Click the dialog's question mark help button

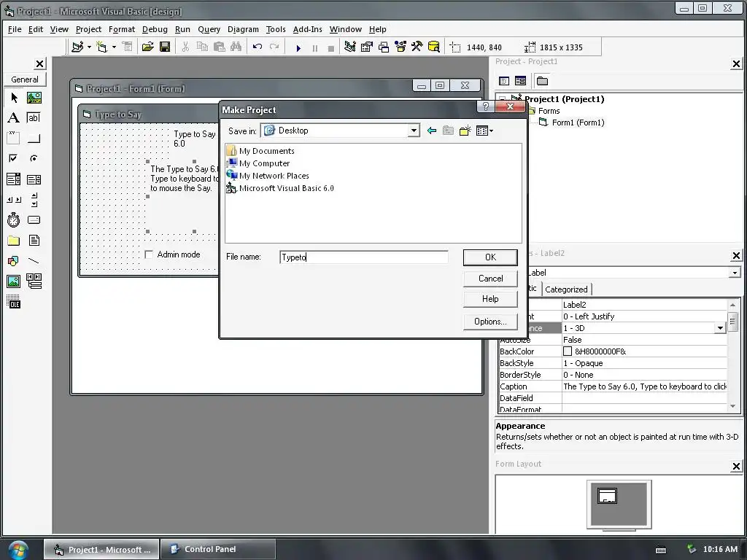[485, 106]
